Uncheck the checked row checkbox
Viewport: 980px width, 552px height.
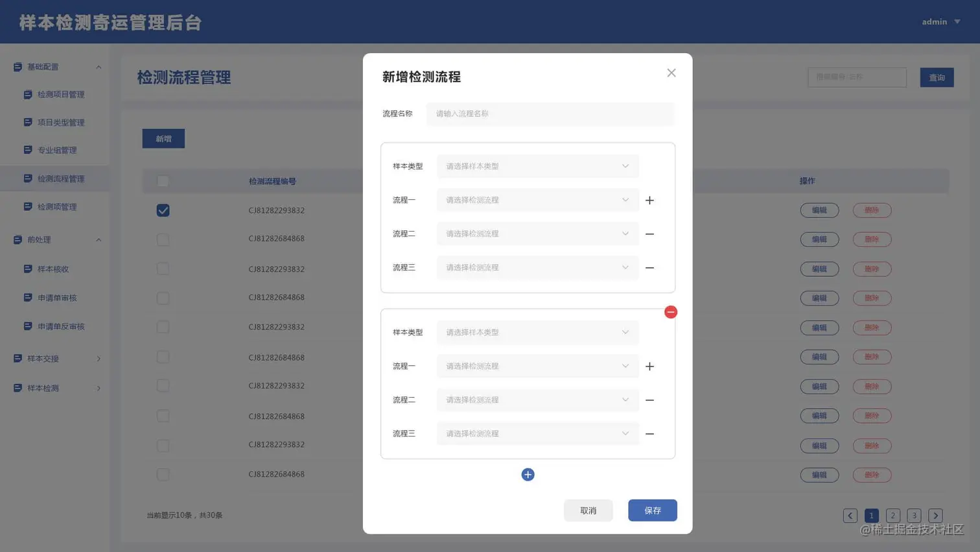click(x=163, y=210)
